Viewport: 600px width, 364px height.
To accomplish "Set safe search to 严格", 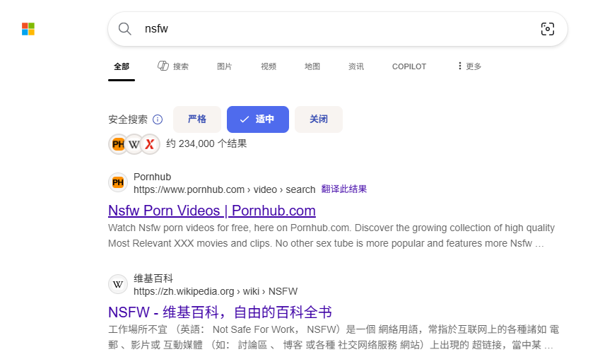I will click(197, 119).
